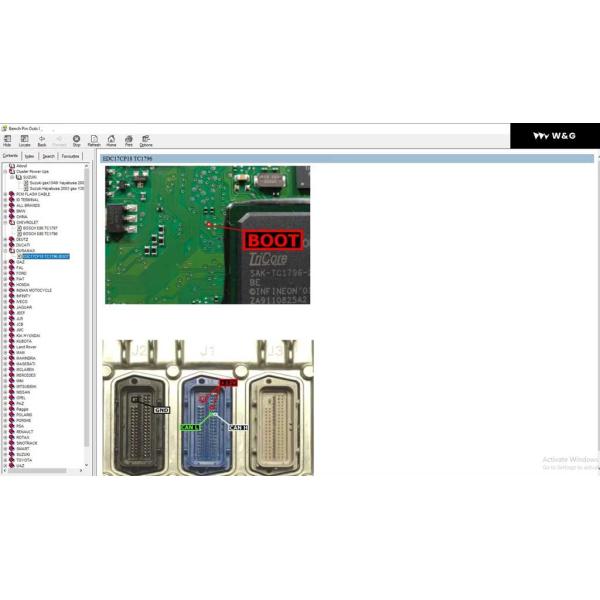600x600 pixels.
Task: Select the KIA HYUNDAI tree item
Action: pos(28,336)
